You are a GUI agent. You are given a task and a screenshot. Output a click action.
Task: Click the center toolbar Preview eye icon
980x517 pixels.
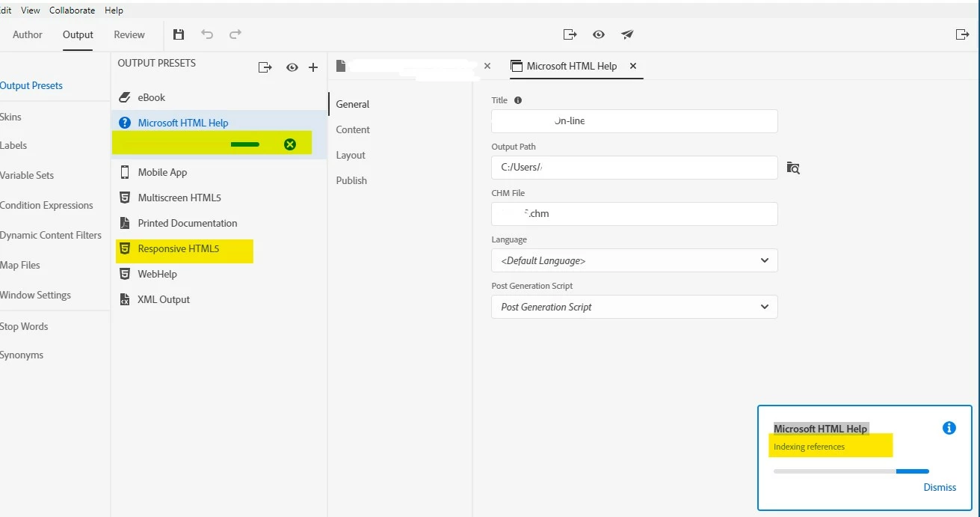599,34
